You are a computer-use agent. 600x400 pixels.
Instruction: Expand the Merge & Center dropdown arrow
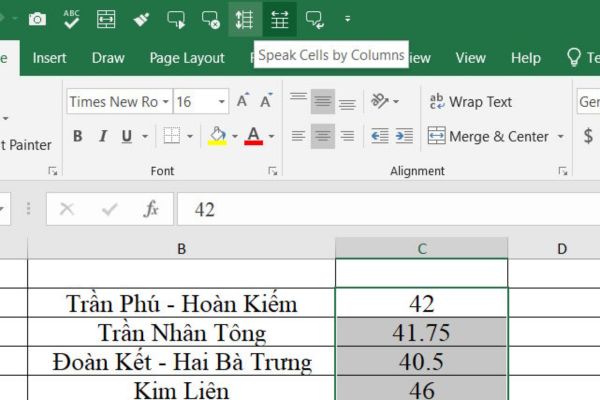click(561, 136)
